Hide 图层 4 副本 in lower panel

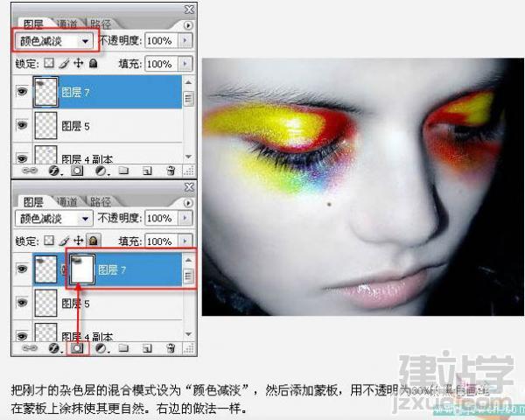pyautogui.click(x=22, y=336)
